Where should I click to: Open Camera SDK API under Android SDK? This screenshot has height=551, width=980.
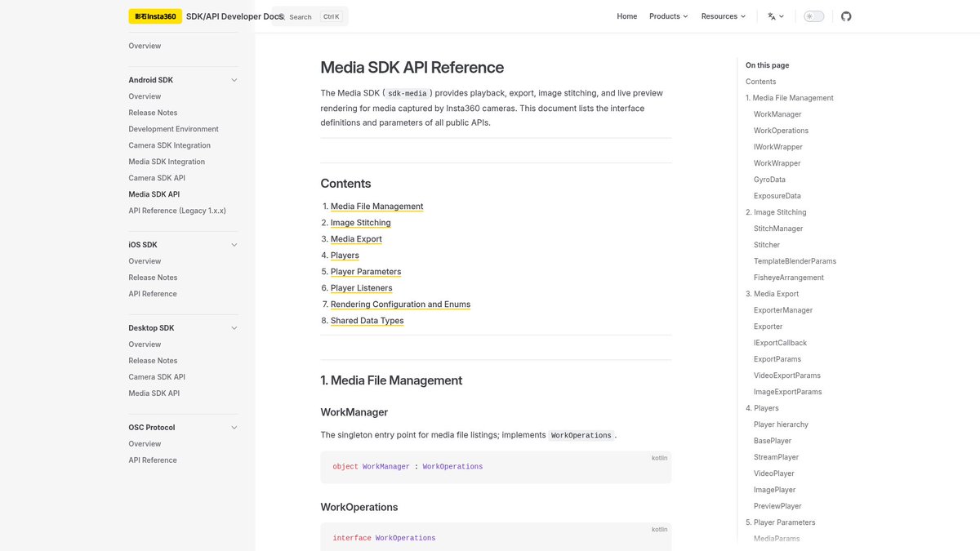pyautogui.click(x=157, y=178)
